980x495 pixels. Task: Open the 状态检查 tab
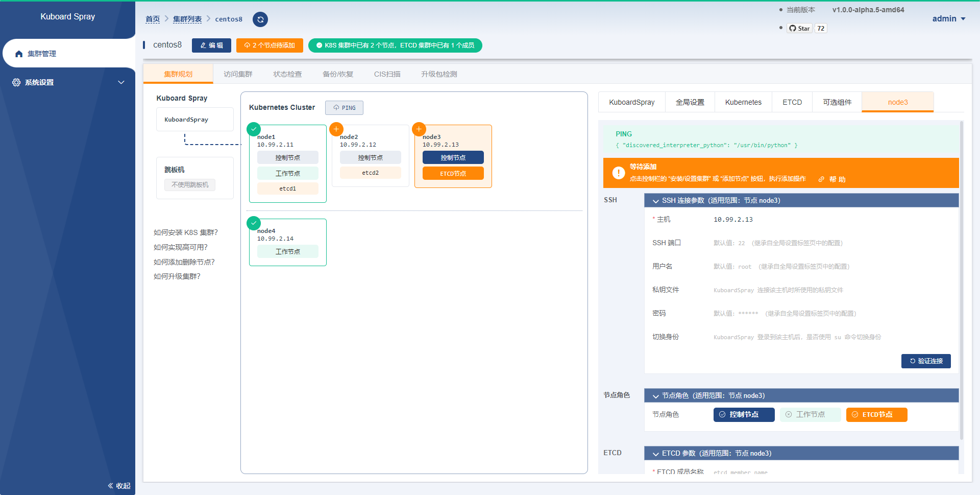(x=287, y=74)
